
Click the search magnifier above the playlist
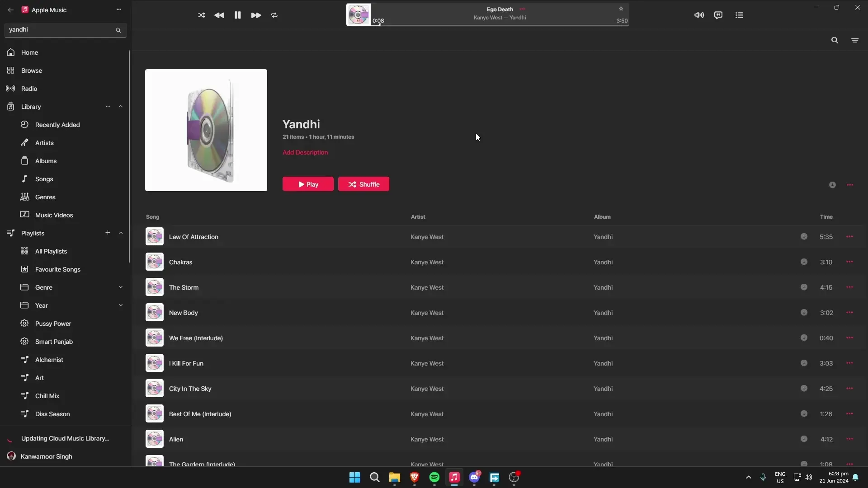pos(835,40)
